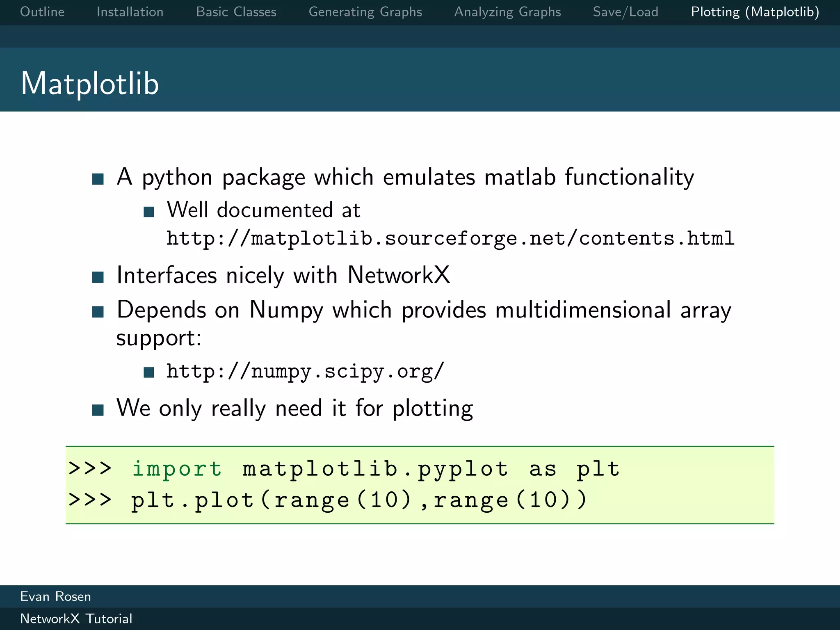Open the Generating Graphs section
This screenshot has width=840, height=630.
(365, 12)
